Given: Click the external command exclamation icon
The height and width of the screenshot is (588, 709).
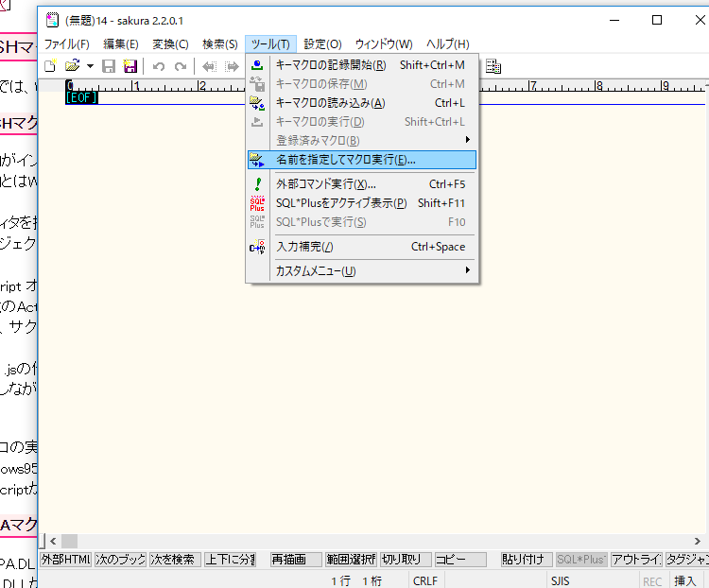Looking at the screenshot, I should point(258,184).
